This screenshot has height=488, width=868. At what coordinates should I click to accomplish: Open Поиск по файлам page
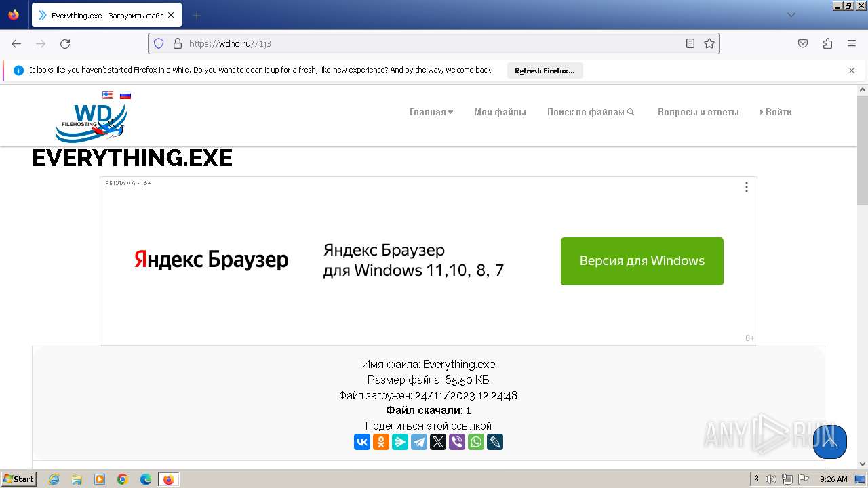point(591,112)
